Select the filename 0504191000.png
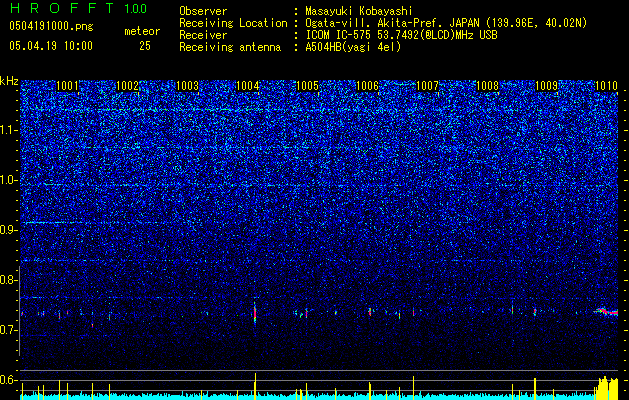The image size is (629, 400). (x=51, y=27)
